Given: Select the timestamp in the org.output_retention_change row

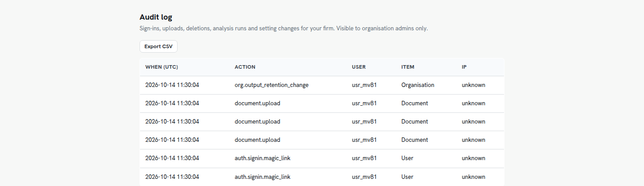Looking at the screenshot, I should [172, 85].
